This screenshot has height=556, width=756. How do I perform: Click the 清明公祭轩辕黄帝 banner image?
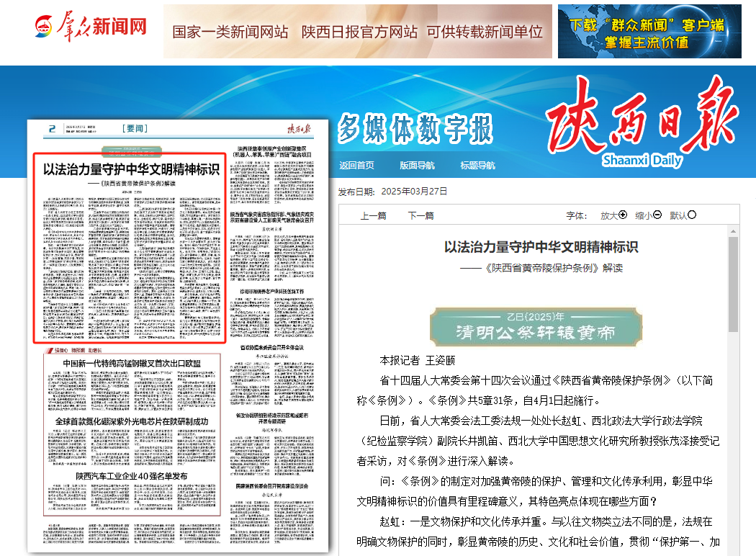536,327
